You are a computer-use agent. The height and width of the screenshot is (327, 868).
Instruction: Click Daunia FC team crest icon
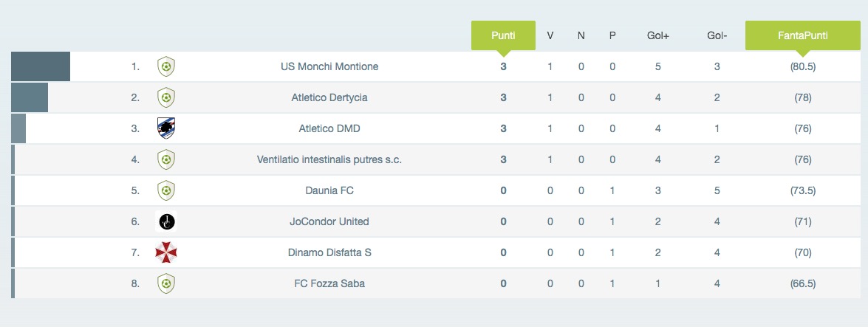click(x=166, y=190)
